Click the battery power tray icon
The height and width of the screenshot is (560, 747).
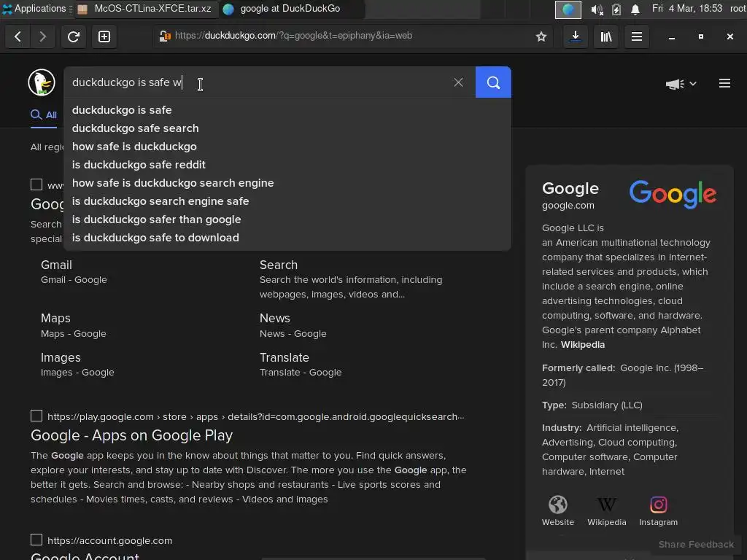pyautogui.click(x=616, y=9)
